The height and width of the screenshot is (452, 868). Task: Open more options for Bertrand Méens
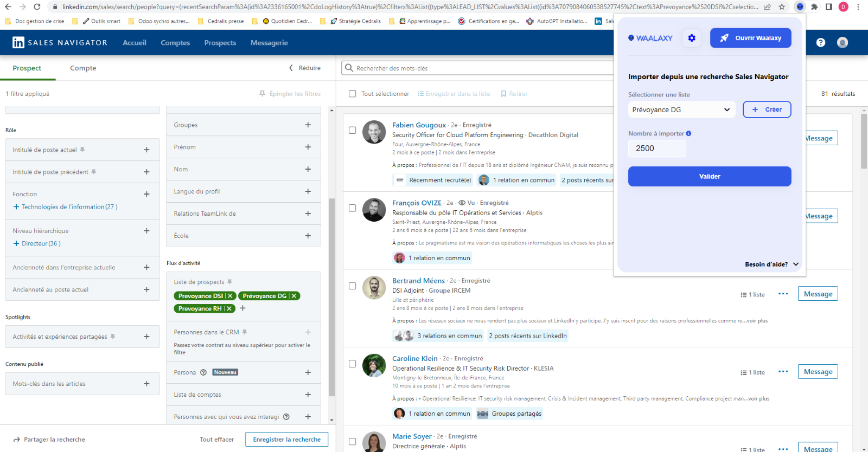(783, 294)
